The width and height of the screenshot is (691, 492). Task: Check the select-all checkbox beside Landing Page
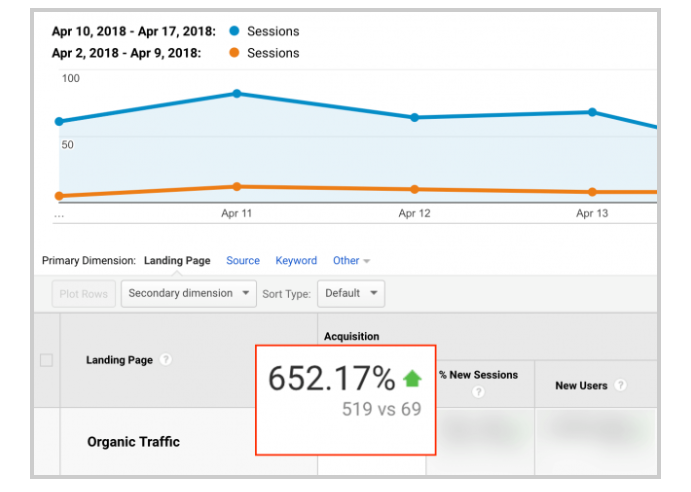tap(46, 360)
